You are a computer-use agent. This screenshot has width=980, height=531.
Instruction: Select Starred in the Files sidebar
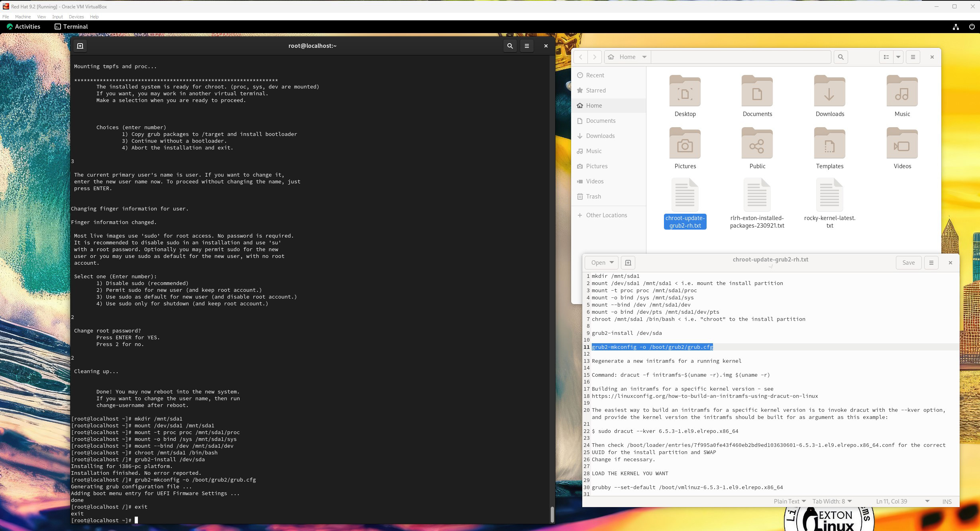[609, 90]
